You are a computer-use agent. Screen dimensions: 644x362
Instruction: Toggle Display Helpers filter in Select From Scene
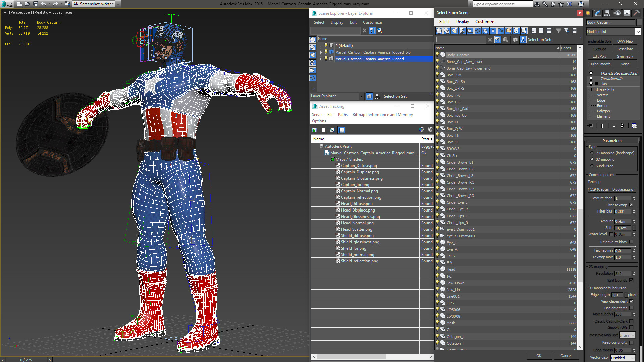(470, 31)
